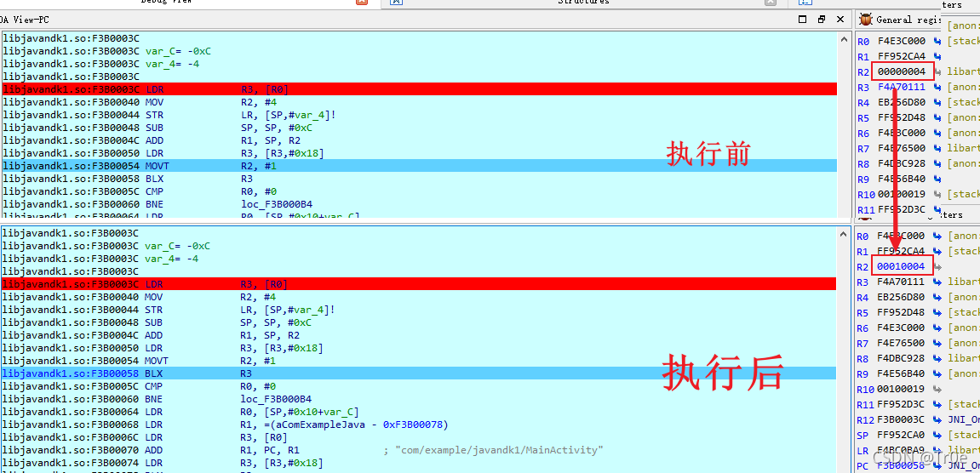Click the LR register label
980x473 pixels.
(x=863, y=450)
